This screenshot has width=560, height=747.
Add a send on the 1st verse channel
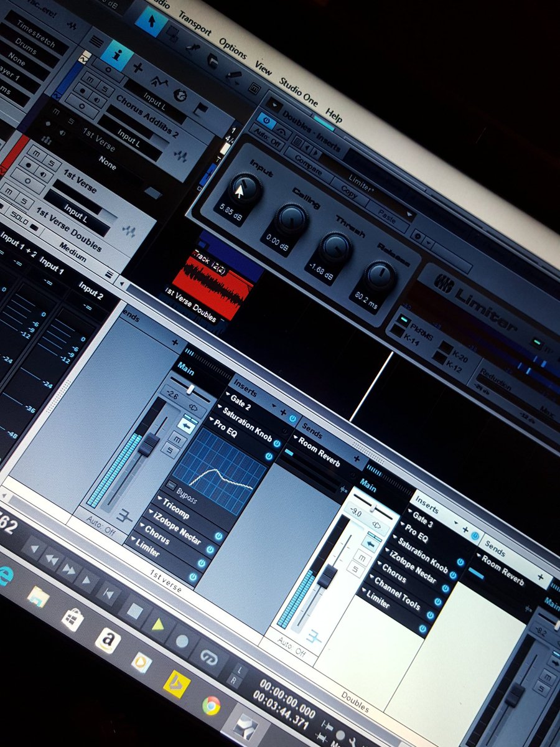tap(357, 459)
